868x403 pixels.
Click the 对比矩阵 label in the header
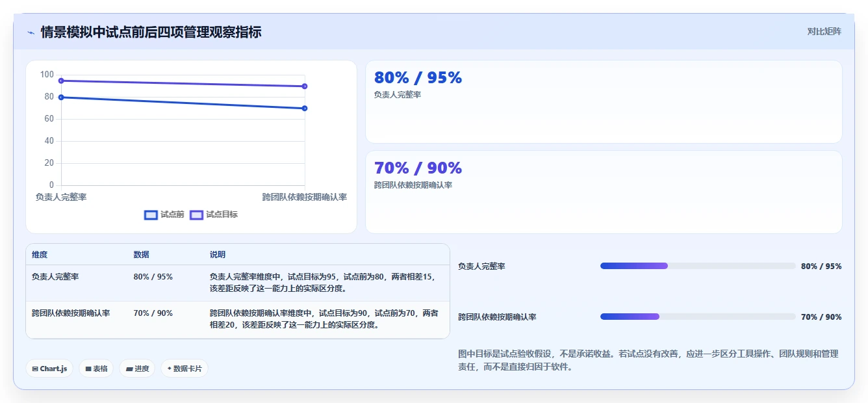click(824, 31)
